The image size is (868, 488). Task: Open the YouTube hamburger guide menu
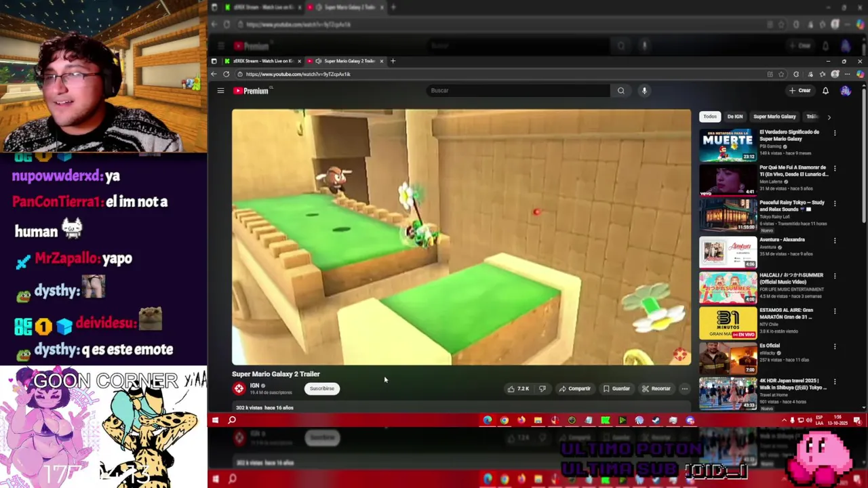coord(220,90)
